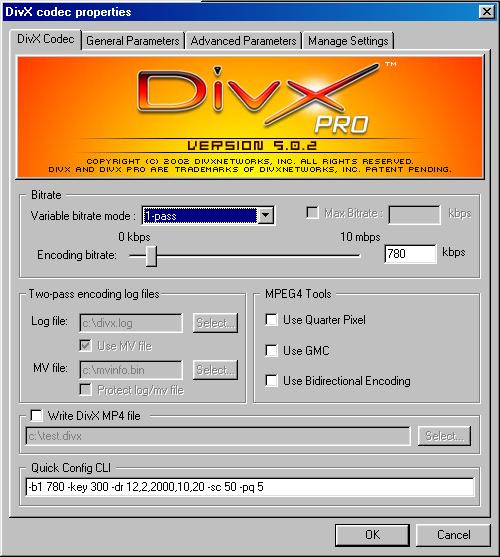Select the 1-pass bitrate mode text
Image resolution: width=500 pixels, height=557 pixels.
tap(161, 216)
